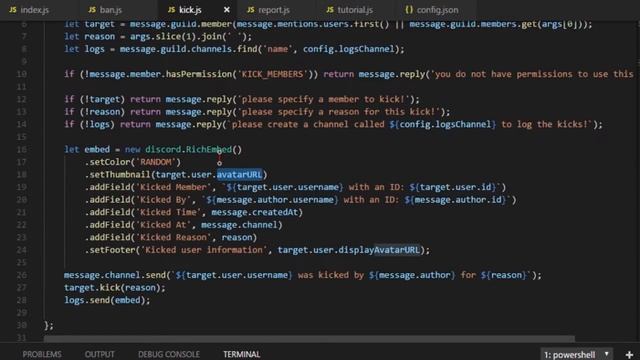Click line number 18 in gutter
Image resolution: width=640 pixels, height=360 pixels.
[22, 175]
